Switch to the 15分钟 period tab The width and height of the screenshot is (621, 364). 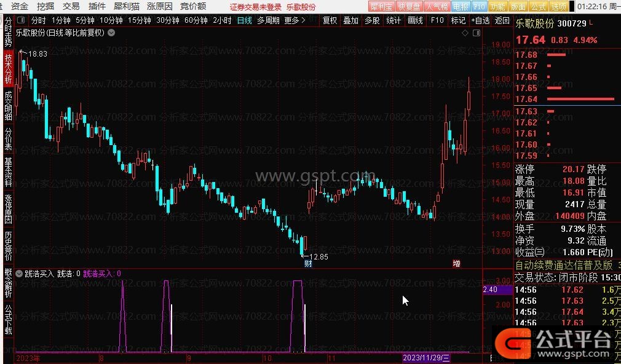(x=140, y=20)
